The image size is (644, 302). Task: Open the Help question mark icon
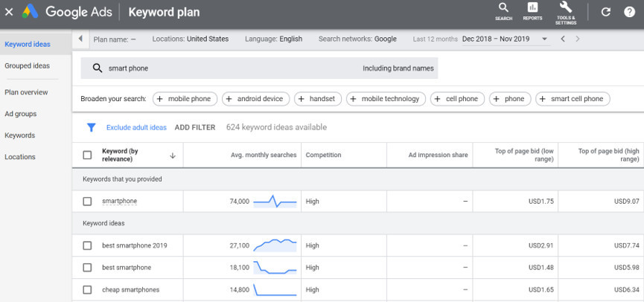[x=629, y=12]
